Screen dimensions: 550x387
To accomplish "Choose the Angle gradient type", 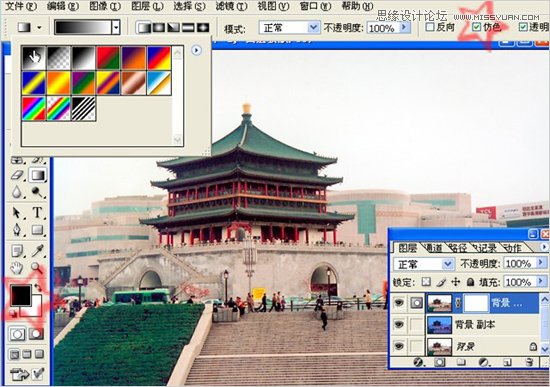I will point(173,28).
